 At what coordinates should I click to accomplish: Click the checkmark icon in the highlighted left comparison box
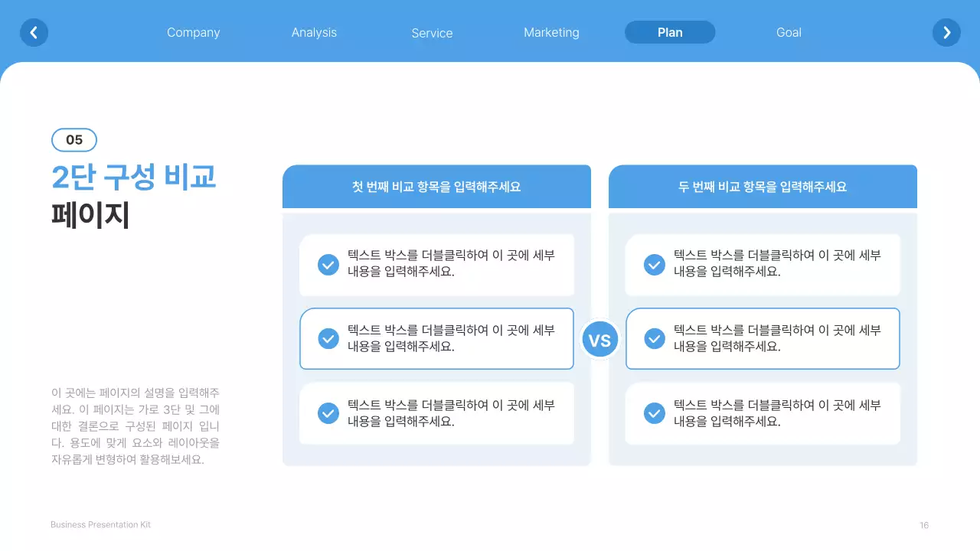click(x=328, y=338)
